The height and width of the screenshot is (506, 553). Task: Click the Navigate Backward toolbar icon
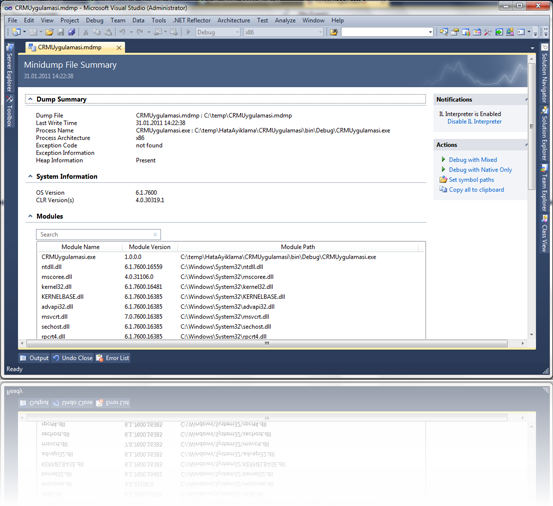pyautogui.click(x=158, y=32)
